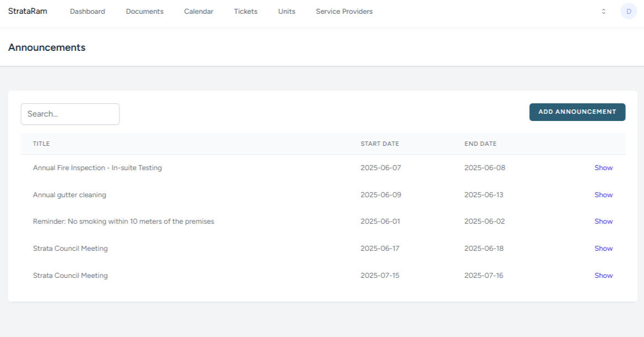
Task: Show the Annual gutter cleaning announcement
Action: (x=603, y=194)
